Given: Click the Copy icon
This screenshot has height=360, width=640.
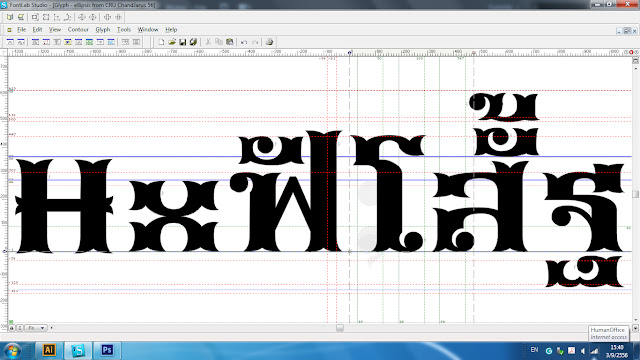Looking at the screenshot, I should 219,42.
